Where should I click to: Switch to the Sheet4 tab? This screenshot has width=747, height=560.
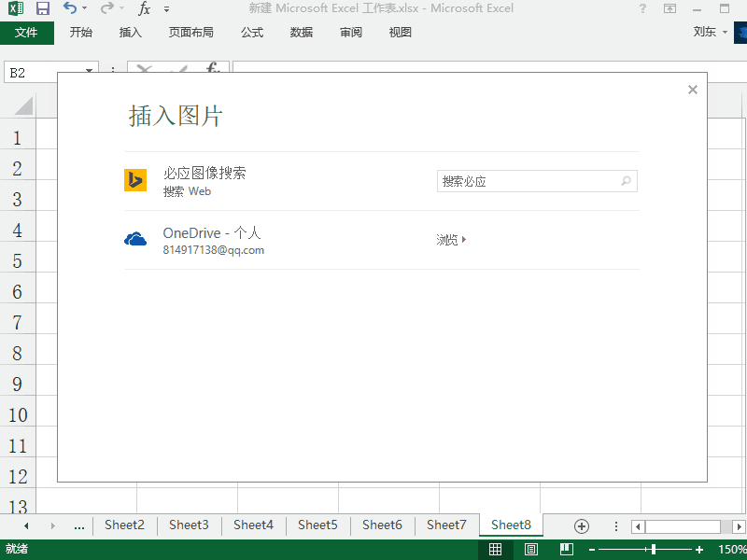[253, 525]
